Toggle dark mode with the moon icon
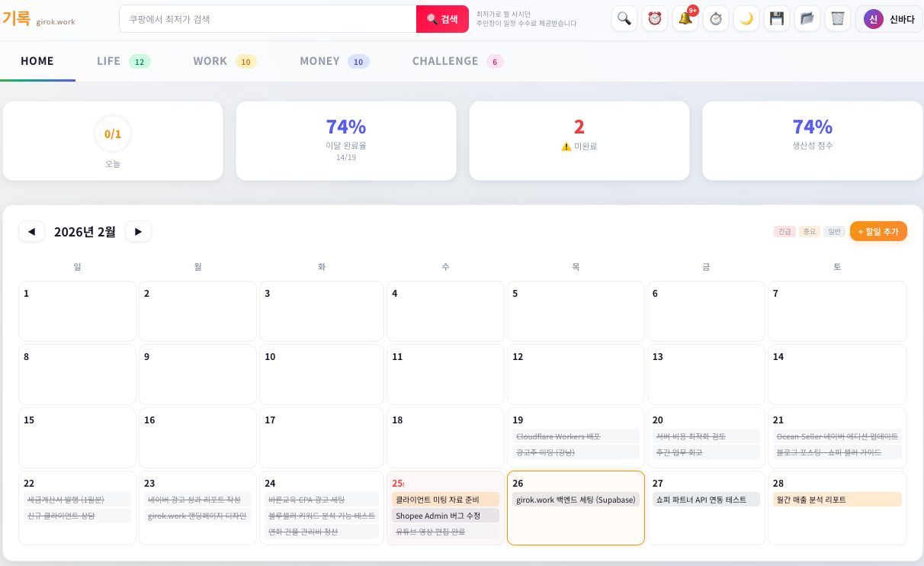 pos(746,18)
